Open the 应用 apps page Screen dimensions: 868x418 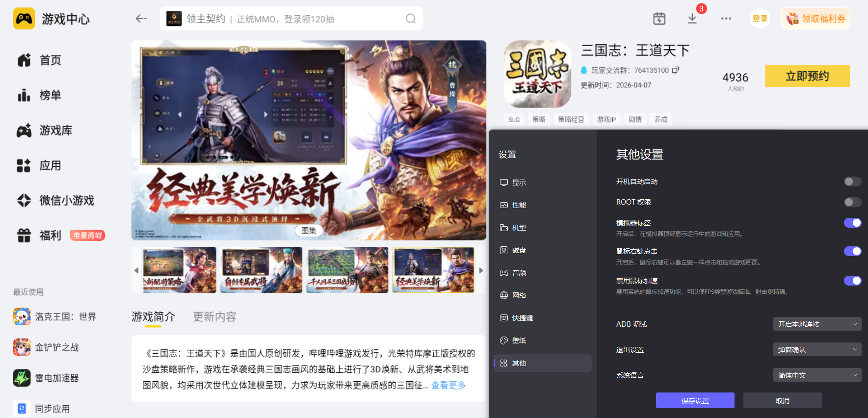(39, 166)
